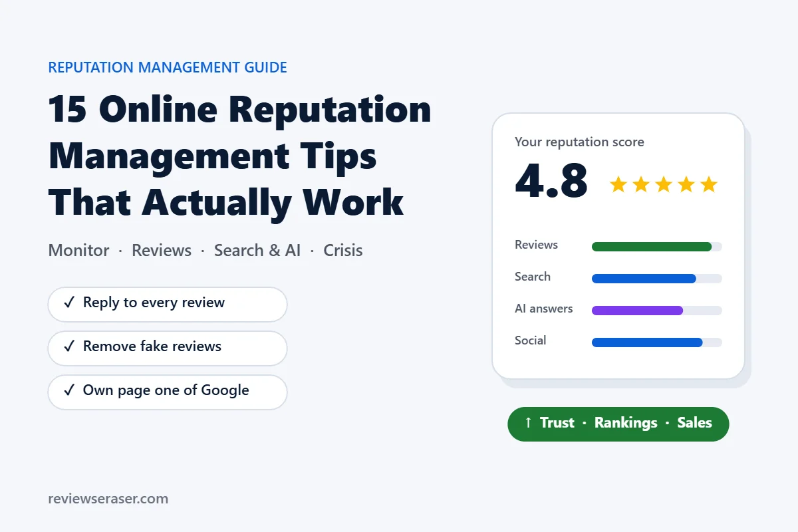Screen dimensions: 798x532
Task: Click the AI answers label
Action: [x=543, y=309]
